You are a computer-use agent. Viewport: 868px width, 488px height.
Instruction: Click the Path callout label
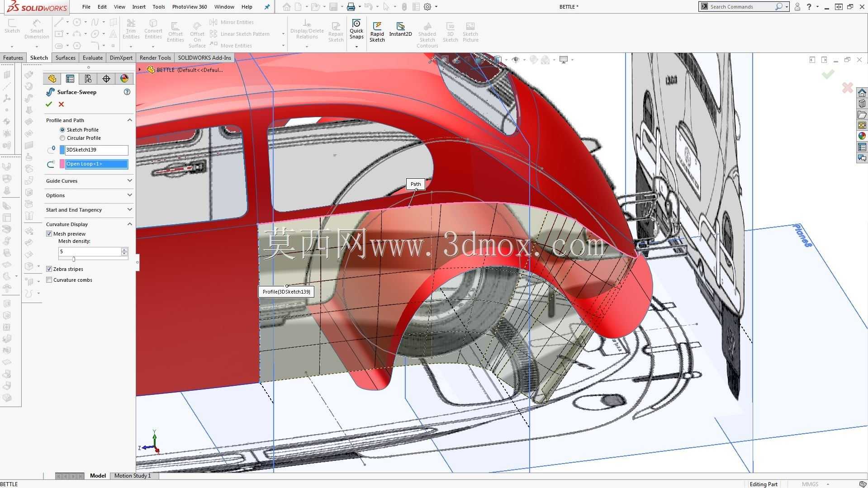click(x=416, y=184)
